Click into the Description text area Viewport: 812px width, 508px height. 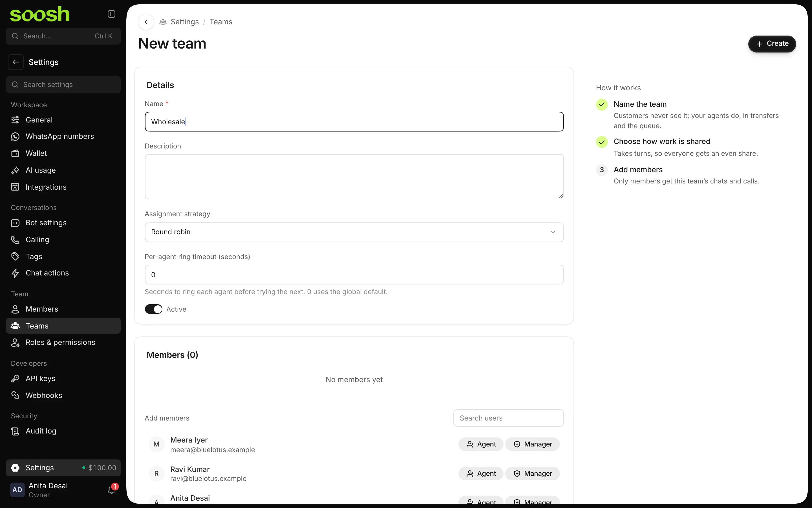354,177
